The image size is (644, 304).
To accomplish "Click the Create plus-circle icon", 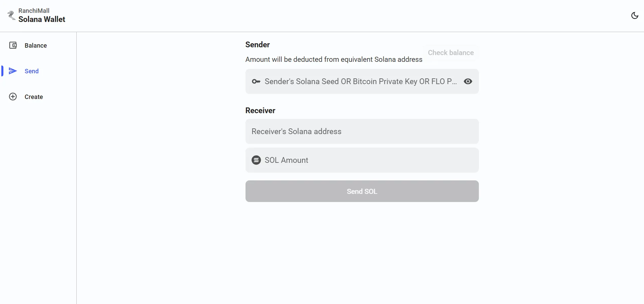I will 13,97.
